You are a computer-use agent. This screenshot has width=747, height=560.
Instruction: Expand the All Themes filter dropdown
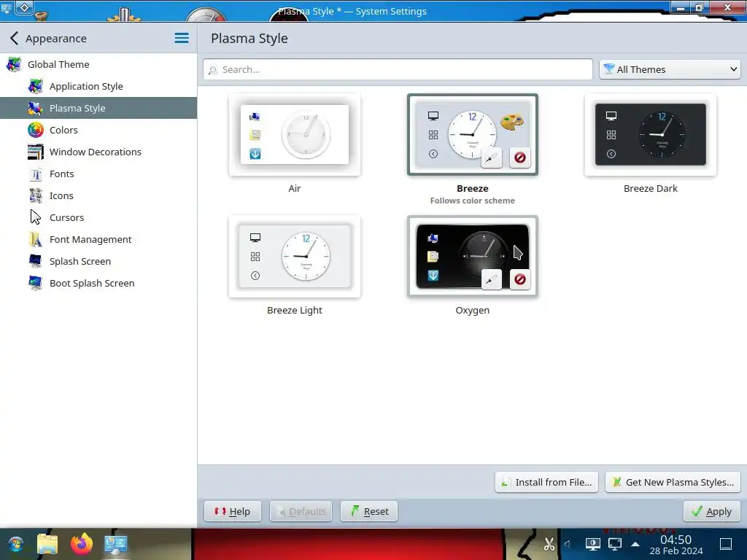pyautogui.click(x=670, y=69)
